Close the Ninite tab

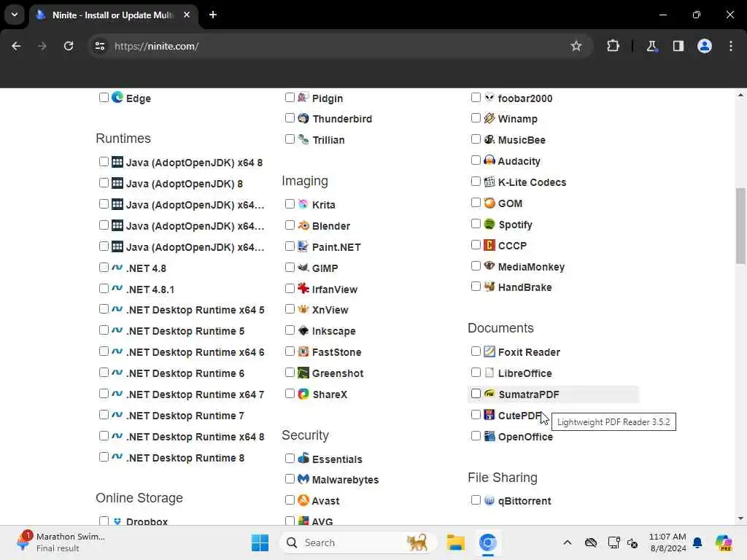click(x=187, y=15)
